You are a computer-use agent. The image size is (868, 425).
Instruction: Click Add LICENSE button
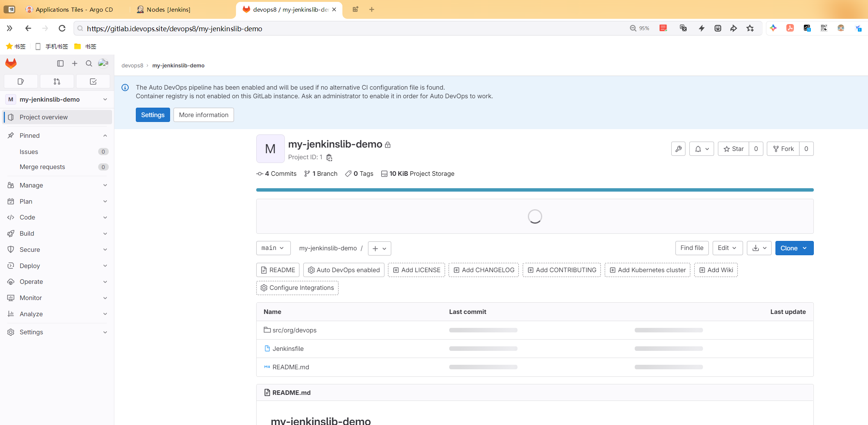pos(417,270)
